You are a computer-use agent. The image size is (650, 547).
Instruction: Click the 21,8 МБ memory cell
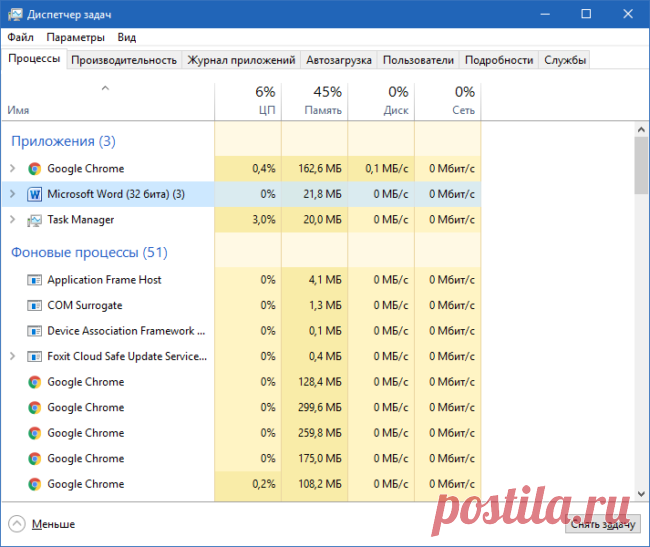click(x=315, y=194)
